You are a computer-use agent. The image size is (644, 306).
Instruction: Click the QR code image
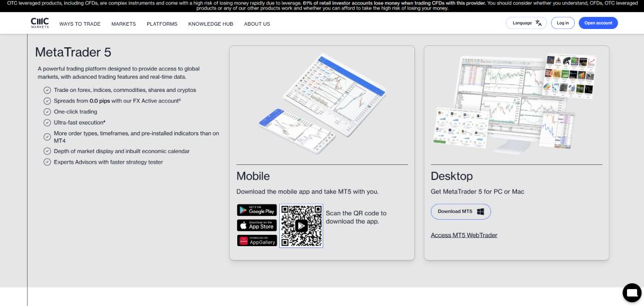(301, 225)
